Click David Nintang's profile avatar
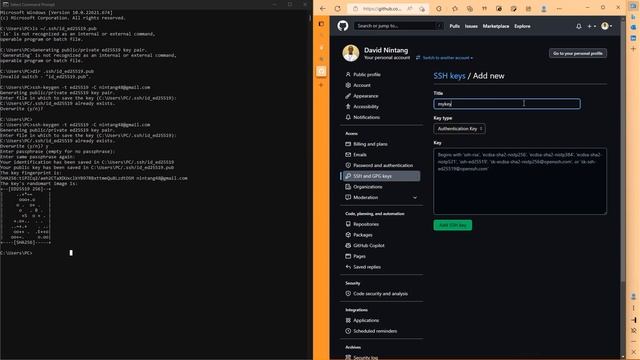The height and width of the screenshot is (360, 640). [x=351, y=53]
